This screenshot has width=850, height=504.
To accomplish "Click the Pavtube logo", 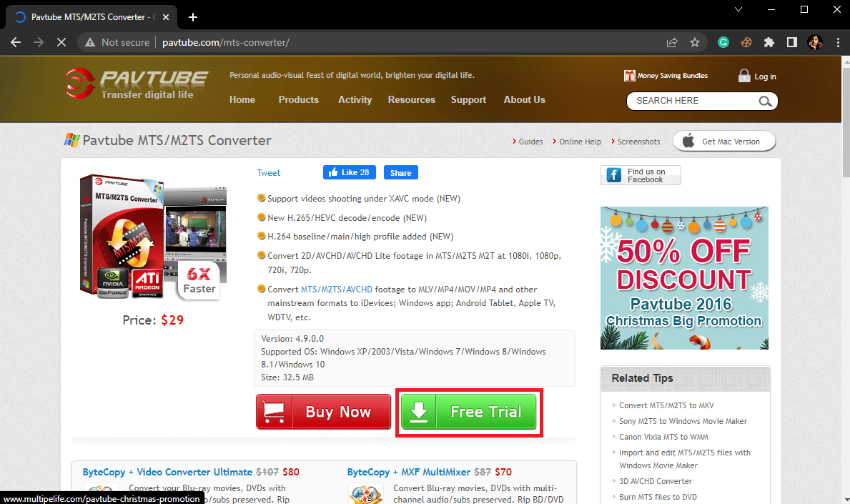I will [x=136, y=84].
